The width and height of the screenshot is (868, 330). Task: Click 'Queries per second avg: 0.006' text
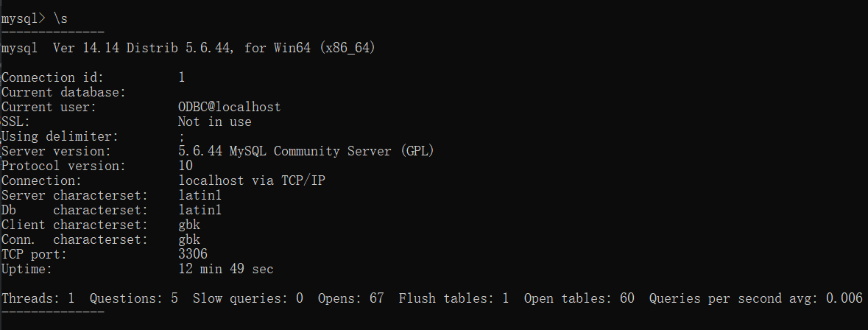pos(755,298)
